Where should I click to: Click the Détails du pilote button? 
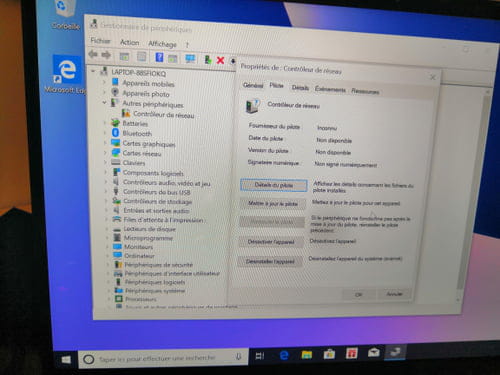[x=274, y=185]
